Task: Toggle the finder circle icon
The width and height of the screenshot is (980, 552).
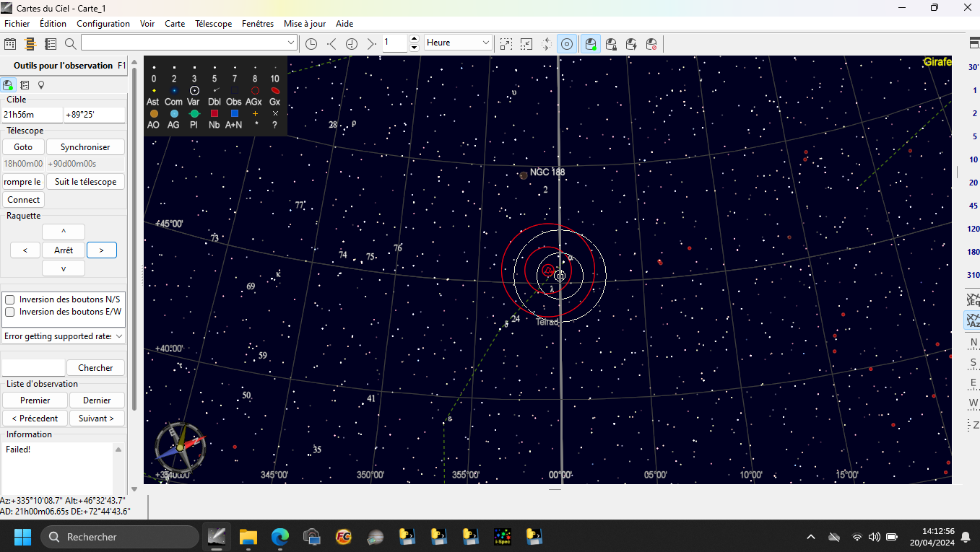Action: 567,43
